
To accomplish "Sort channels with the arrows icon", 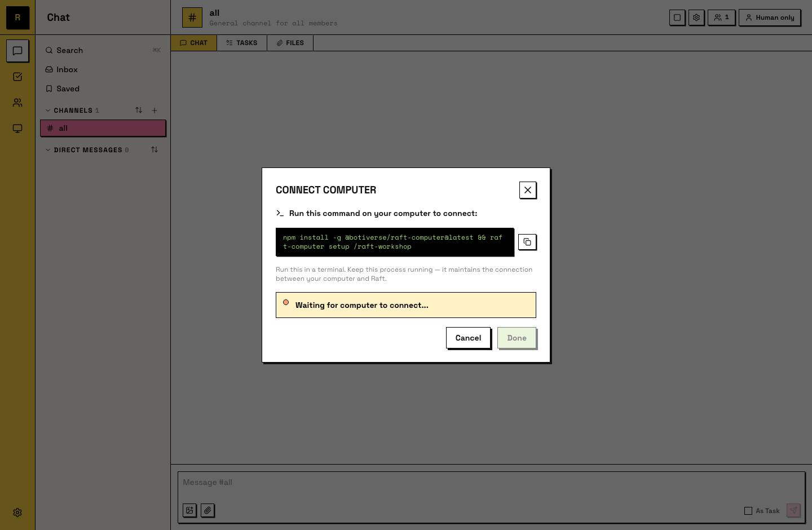I will pyautogui.click(x=139, y=111).
